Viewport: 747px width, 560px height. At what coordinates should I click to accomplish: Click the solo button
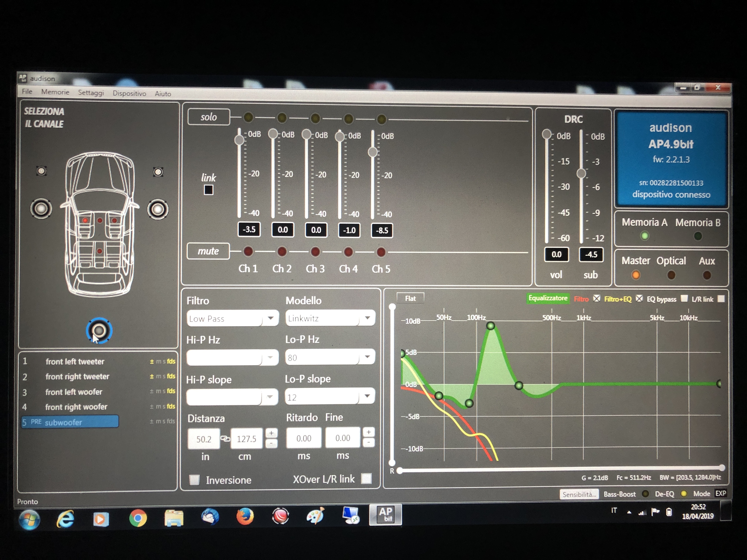[x=209, y=117]
